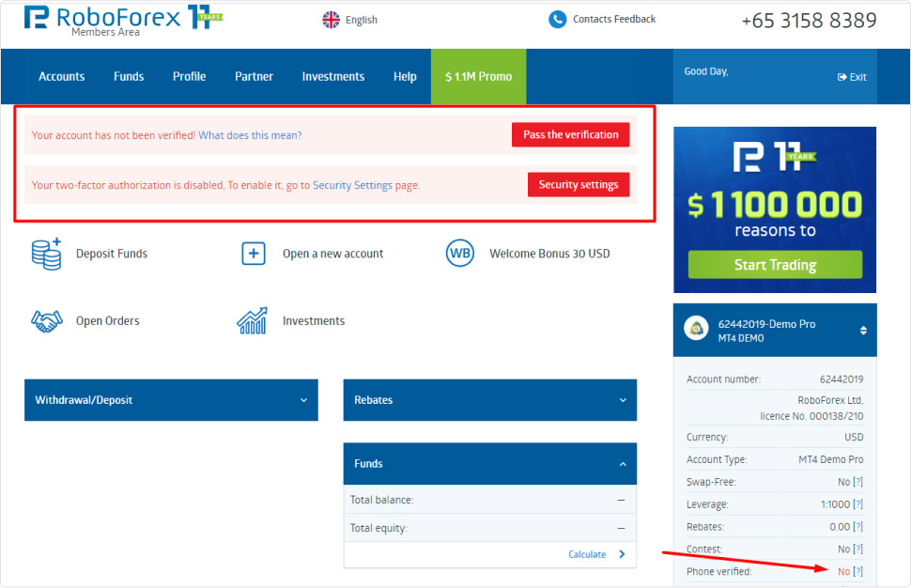This screenshot has width=911, height=588.
Task: Click the Investments chart icon
Action: (x=252, y=320)
